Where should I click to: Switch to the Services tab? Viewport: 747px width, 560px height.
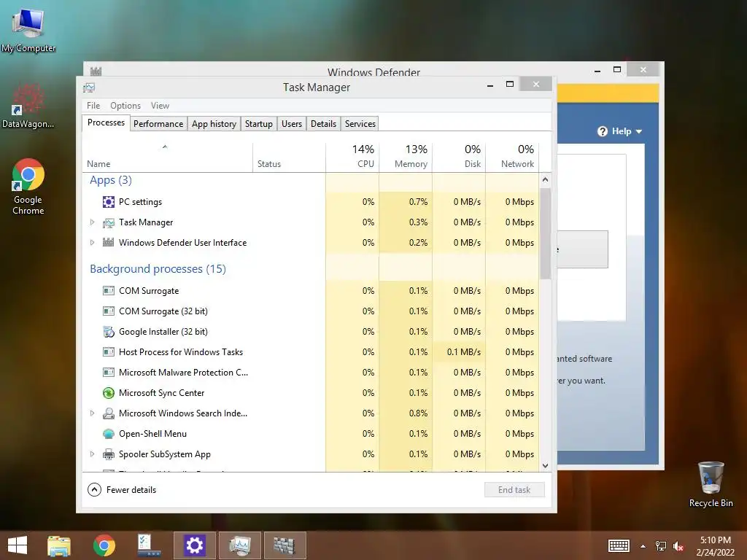point(360,124)
